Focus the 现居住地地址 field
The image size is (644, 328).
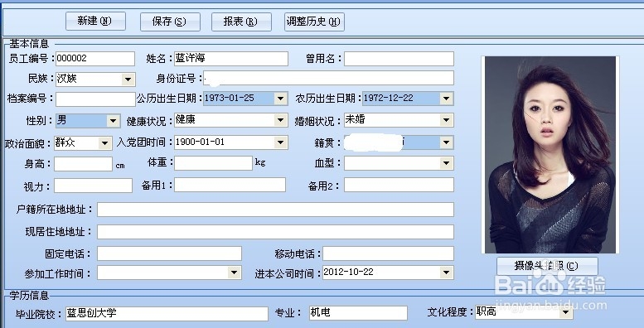(x=276, y=232)
